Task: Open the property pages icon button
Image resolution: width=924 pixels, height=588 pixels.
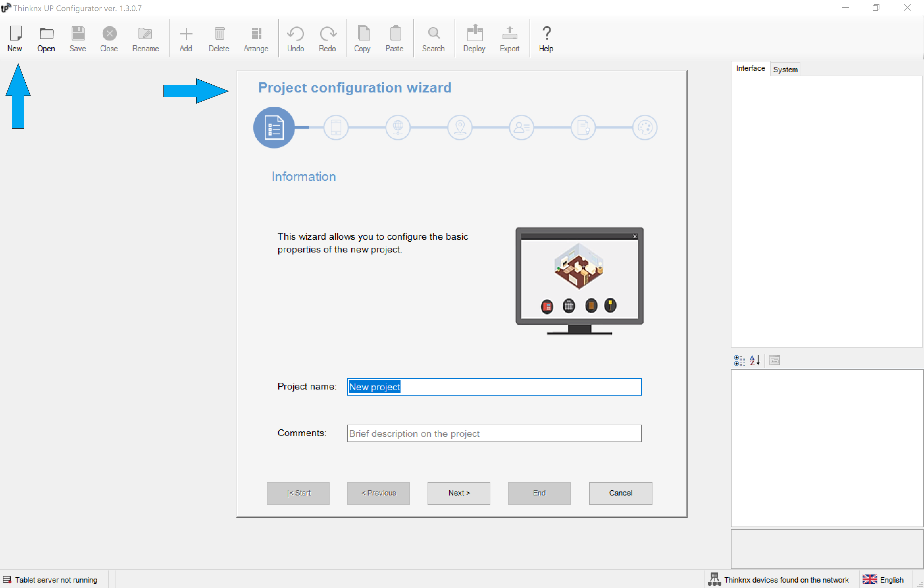Action: [774, 360]
